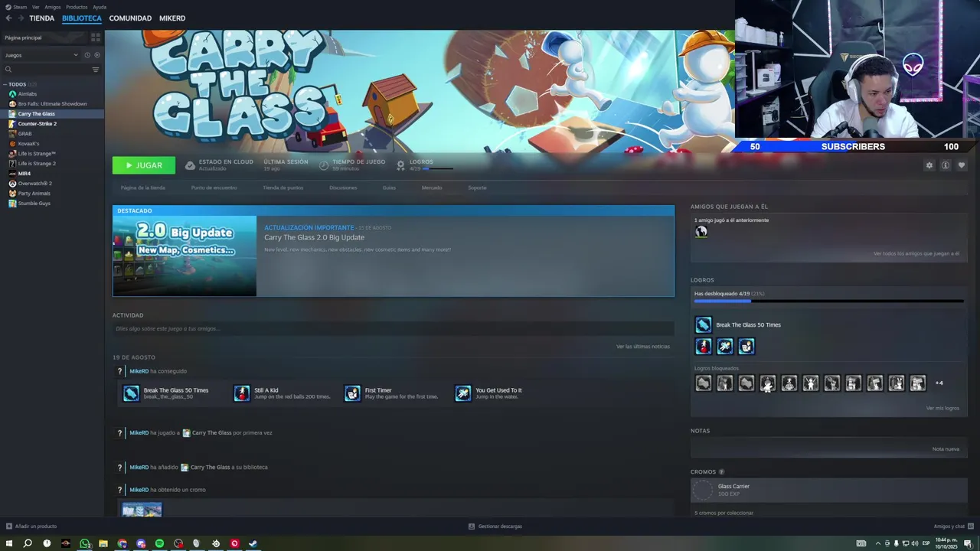The image size is (980, 551).
Task: Open the Windows Start menu
Action: pyautogui.click(x=9, y=543)
